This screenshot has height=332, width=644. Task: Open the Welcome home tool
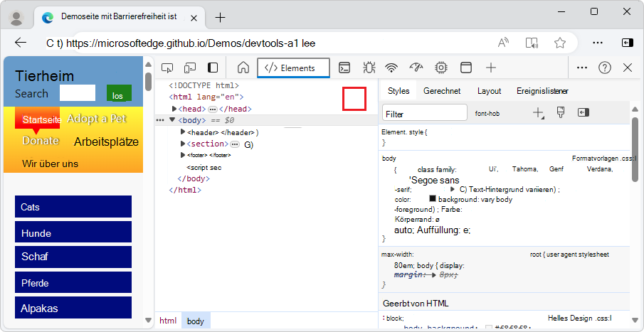243,68
